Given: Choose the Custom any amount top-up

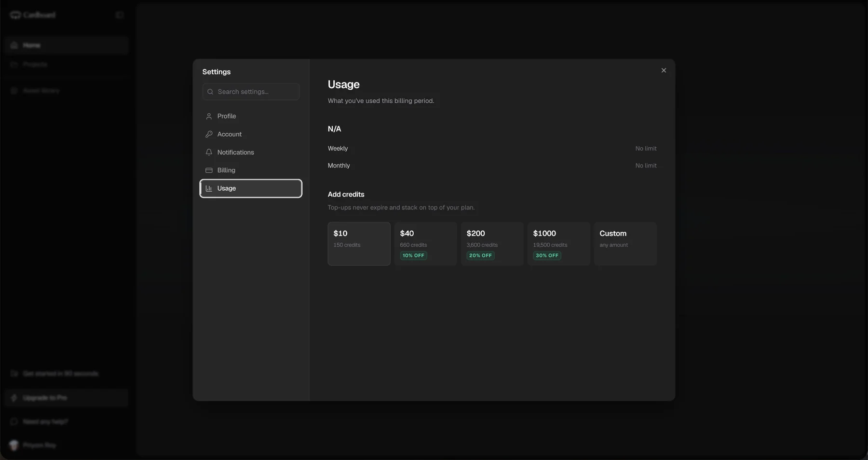Looking at the screenshot, I should (625, 244).
